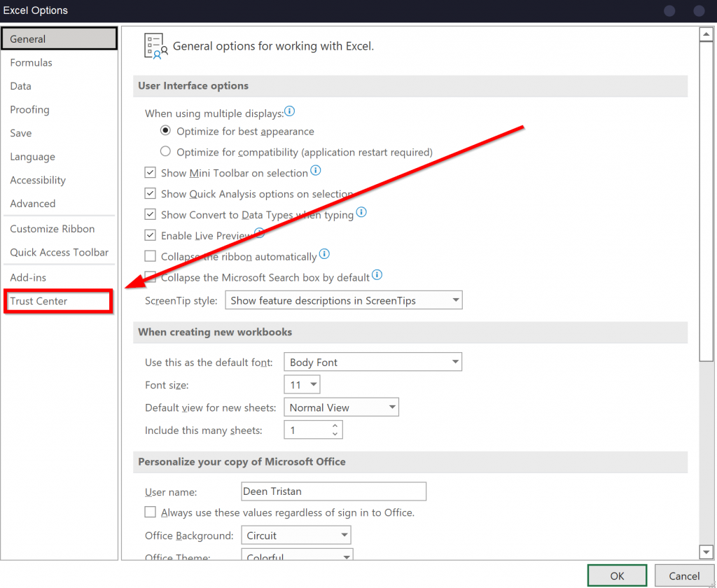Uncheck Show Quick Analysis options on selection
Viewport: 717px width, 588px height.
150,193
